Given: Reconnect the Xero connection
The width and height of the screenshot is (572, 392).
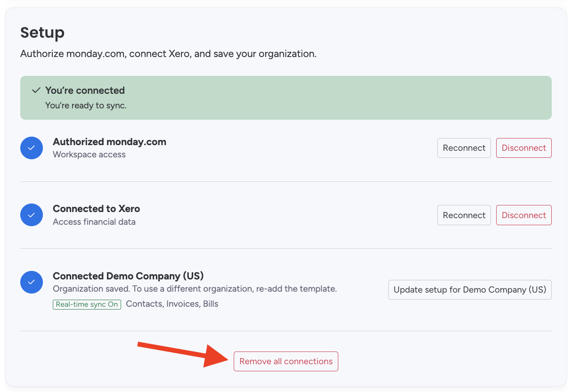Looking at the screenshot, I should point(464,215).
